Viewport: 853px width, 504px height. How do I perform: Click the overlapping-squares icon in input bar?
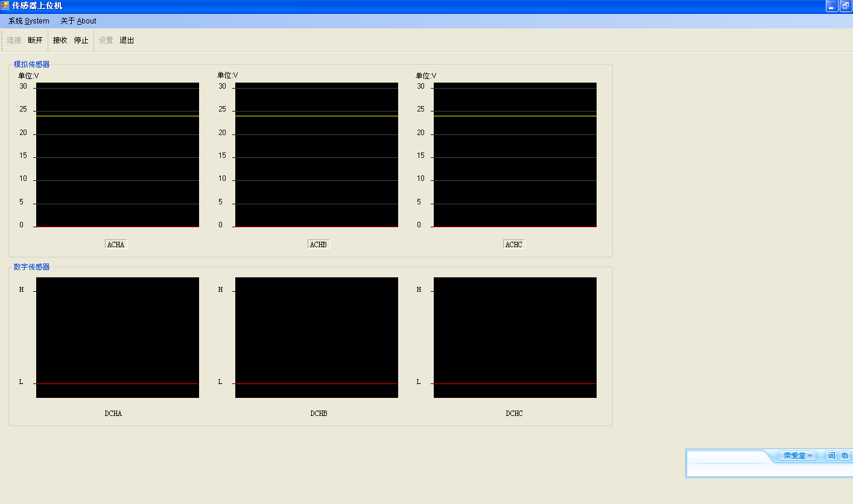845,456
